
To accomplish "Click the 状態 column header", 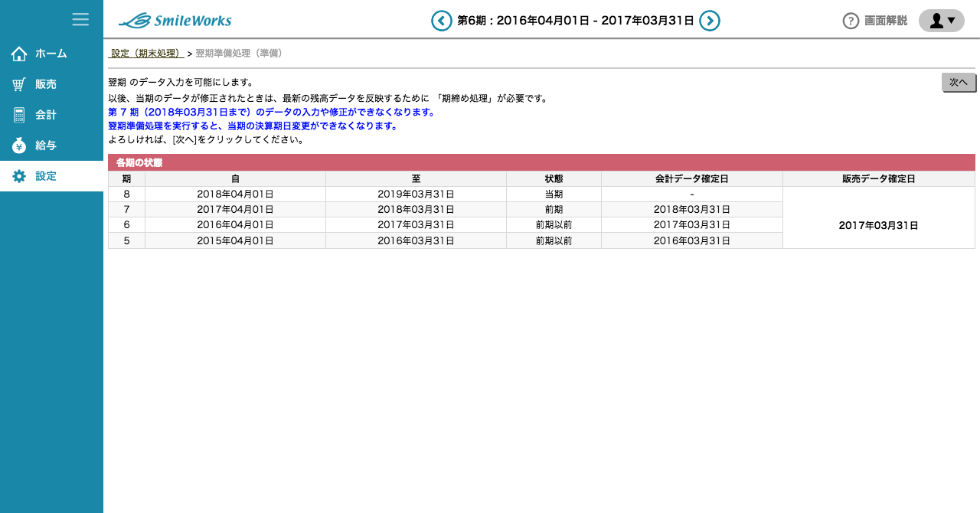I will [x=554, y=178].
